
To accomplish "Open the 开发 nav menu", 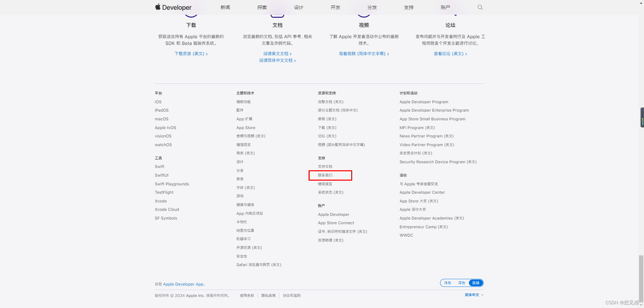I will click(335, 7).
